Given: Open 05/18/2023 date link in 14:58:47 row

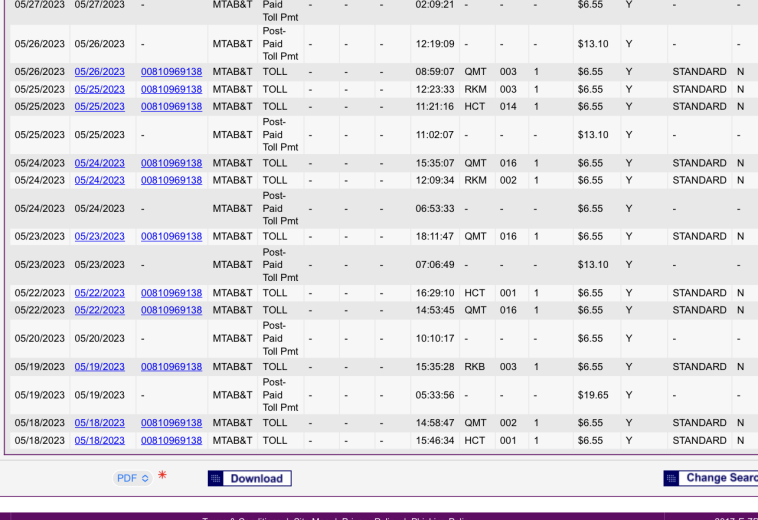Looking at the screenshot, I should pos(100,423).
